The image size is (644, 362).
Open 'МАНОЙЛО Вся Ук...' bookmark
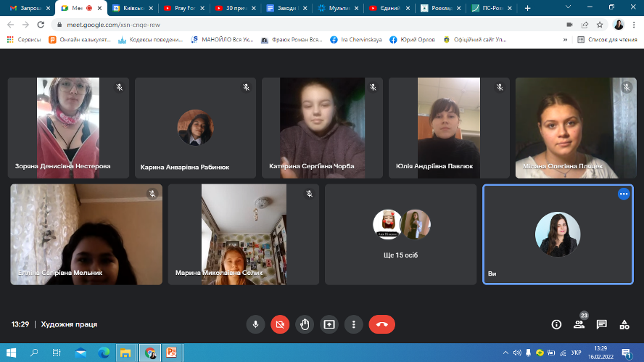(x=222, y=39)
